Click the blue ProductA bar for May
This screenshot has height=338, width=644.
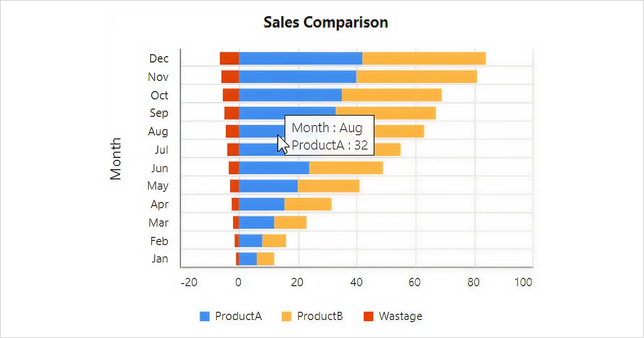pos(268,186)
